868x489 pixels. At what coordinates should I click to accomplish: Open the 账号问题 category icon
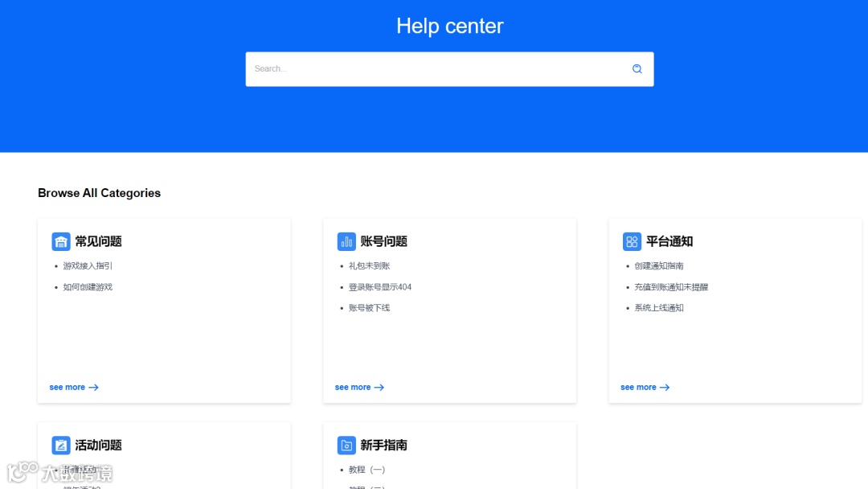(x=346, y=241)
